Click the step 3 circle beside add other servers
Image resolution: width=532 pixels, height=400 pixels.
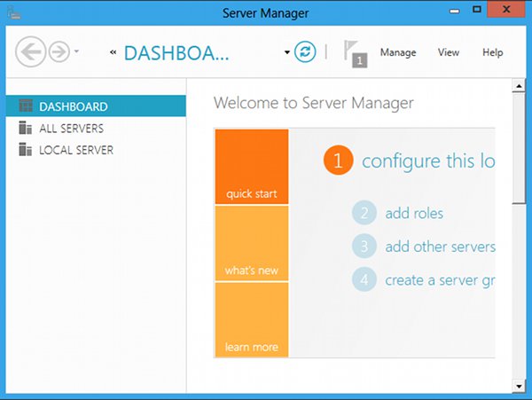point(364,247)
